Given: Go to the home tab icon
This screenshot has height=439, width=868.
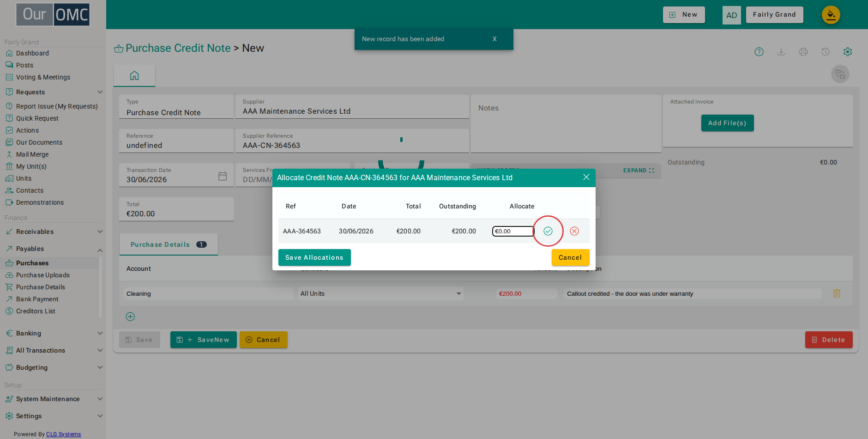Looking at the screenshot, I should tap(134, 75).
